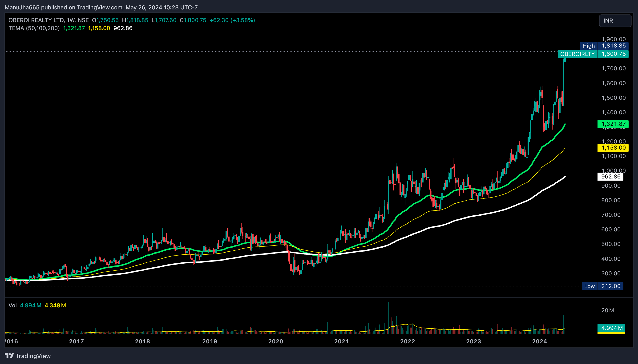Click the 2021 label on time axis
Viewport: 638px width, 364px height.
tap(341, 341)
